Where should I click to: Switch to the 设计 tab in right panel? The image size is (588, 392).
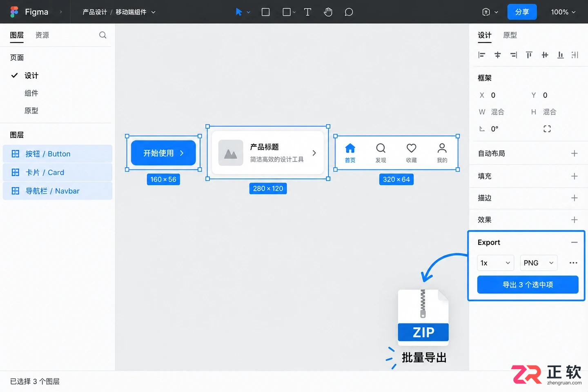[x=485, y=35]
